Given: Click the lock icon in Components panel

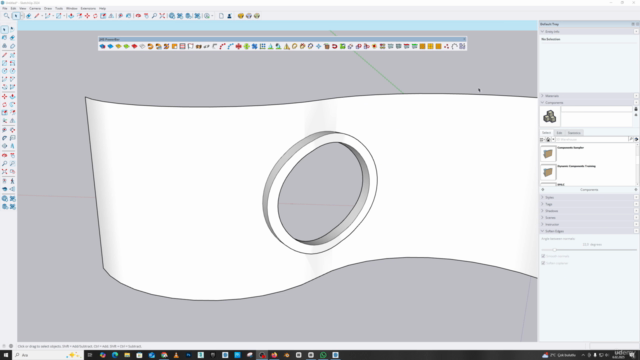Looking at the screenshot, I should click(x=636, y=109).
